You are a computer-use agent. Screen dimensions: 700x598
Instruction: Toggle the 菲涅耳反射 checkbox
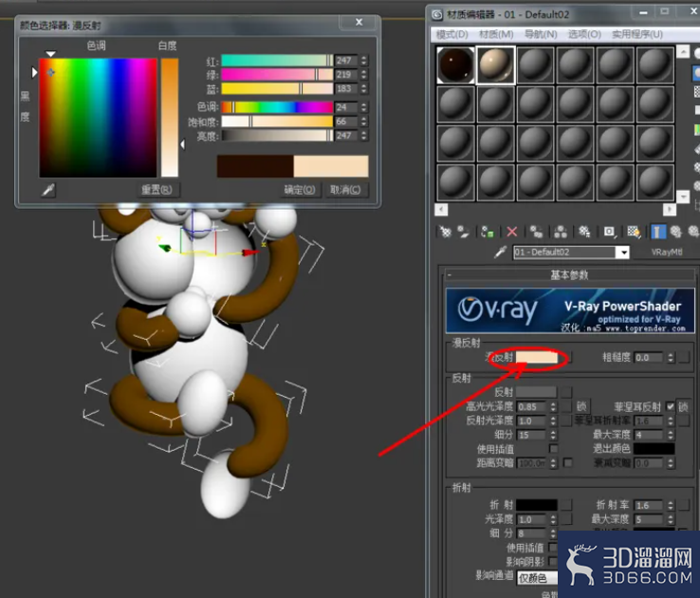pyautogui.click(x=670, y=406)
